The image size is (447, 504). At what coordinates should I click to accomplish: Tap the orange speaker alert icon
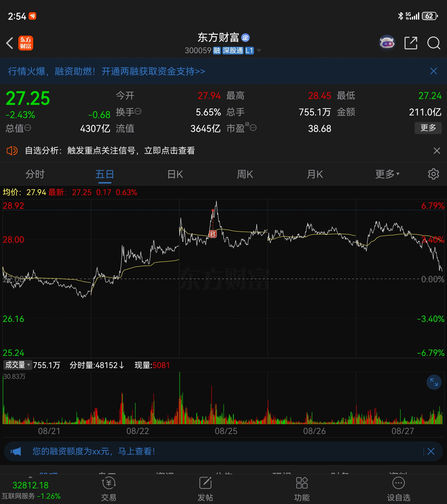pyautogui.click(x=12, y=151)
